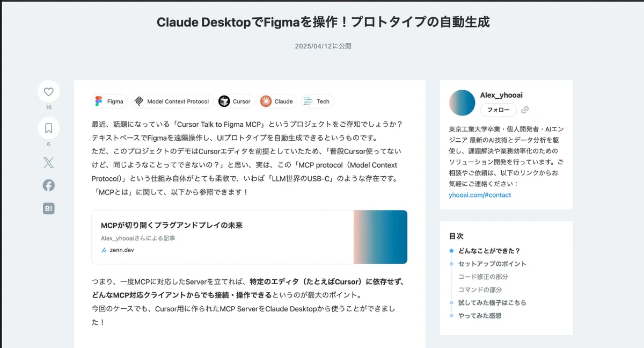The width and height of the screenshot is (644, 348).
Task: Jump to 試してみた様子はこちら section
Action: (x=492, y=303)
